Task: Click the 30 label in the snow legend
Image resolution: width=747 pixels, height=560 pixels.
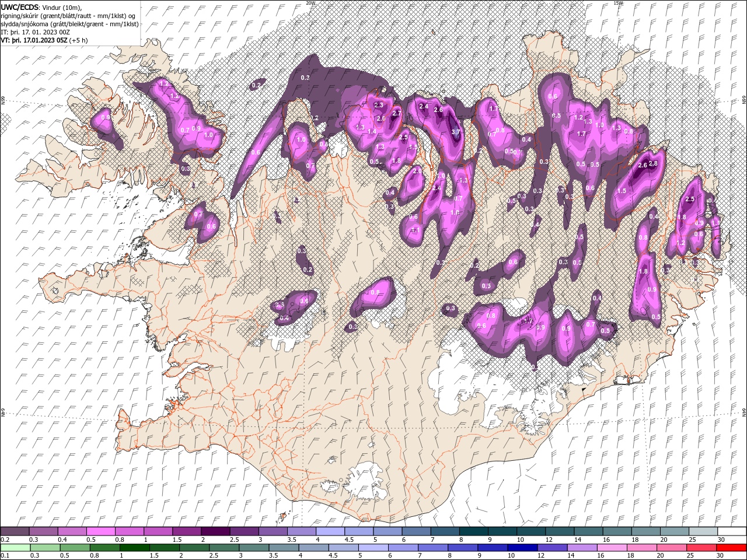Action: point(721,540)
